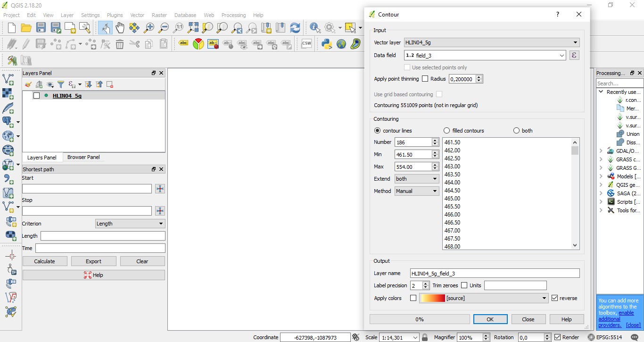
Task: Open the Vector menu
Action: (137, 15)
